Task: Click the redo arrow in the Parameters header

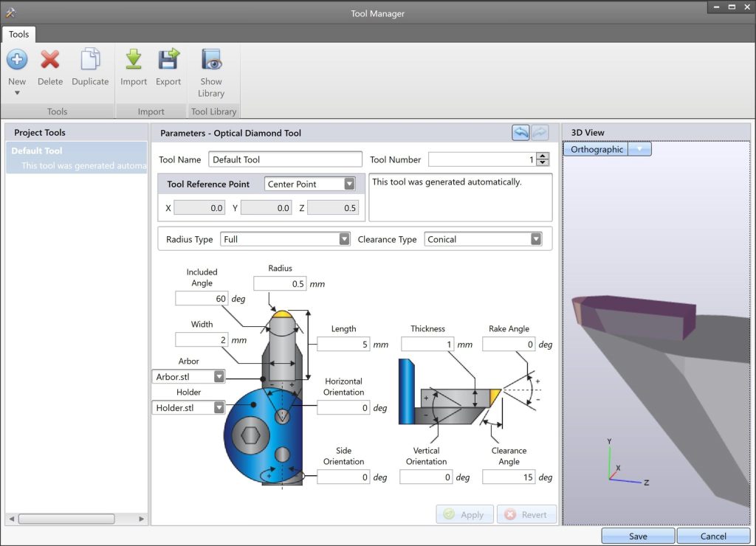Action: 540,132
